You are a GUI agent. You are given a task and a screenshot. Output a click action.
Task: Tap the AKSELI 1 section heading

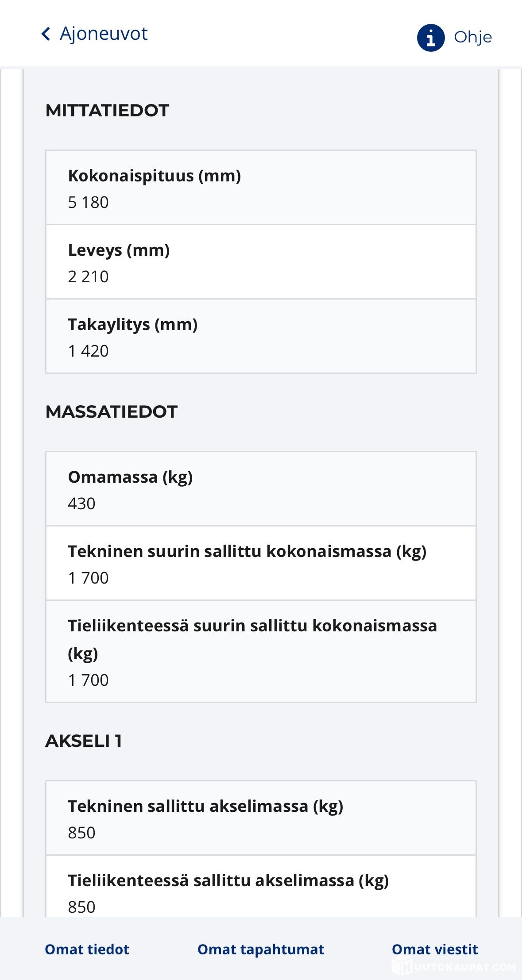pos(84,741)
